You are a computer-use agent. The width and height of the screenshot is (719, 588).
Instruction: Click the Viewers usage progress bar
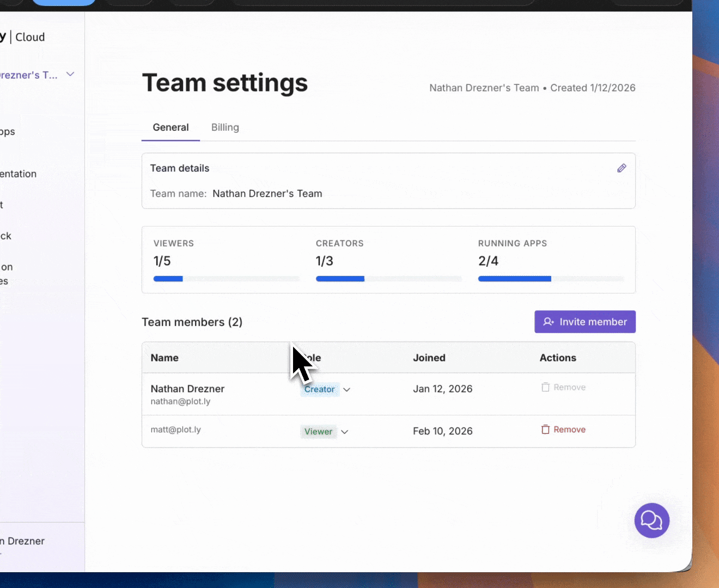[227, 278]
